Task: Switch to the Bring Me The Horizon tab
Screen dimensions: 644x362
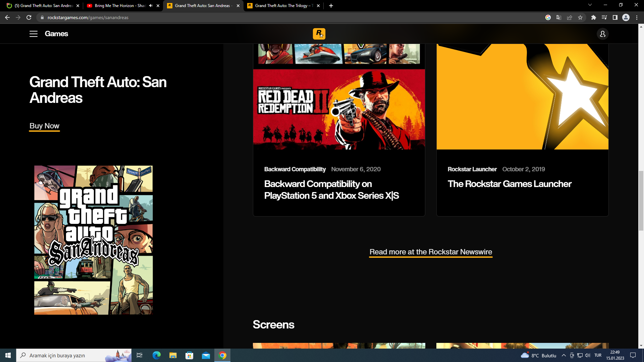Action: pyautogui.click(x=120, y=6)
